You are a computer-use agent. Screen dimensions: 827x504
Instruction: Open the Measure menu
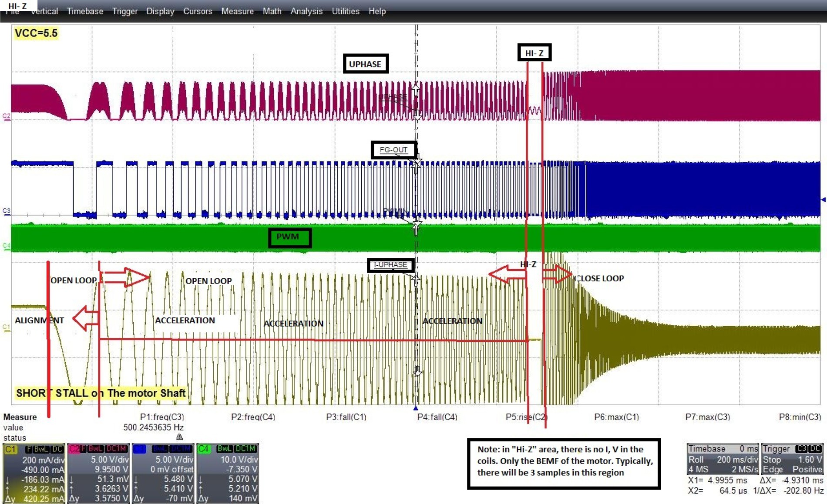pyautogui.click(x=237, y=11)
